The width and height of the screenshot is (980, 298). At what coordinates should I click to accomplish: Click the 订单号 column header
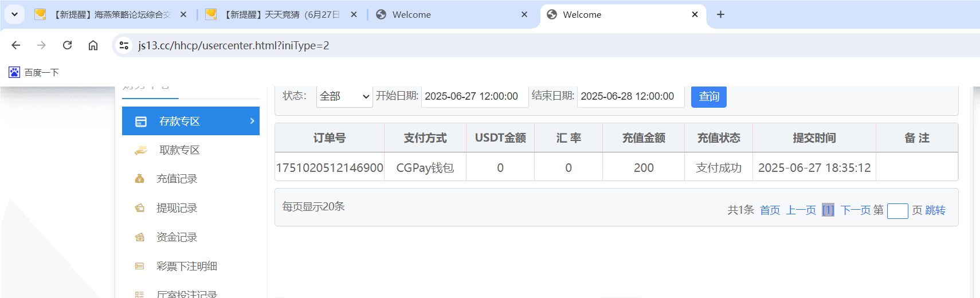pyautogui.click(x=330, y=138)
